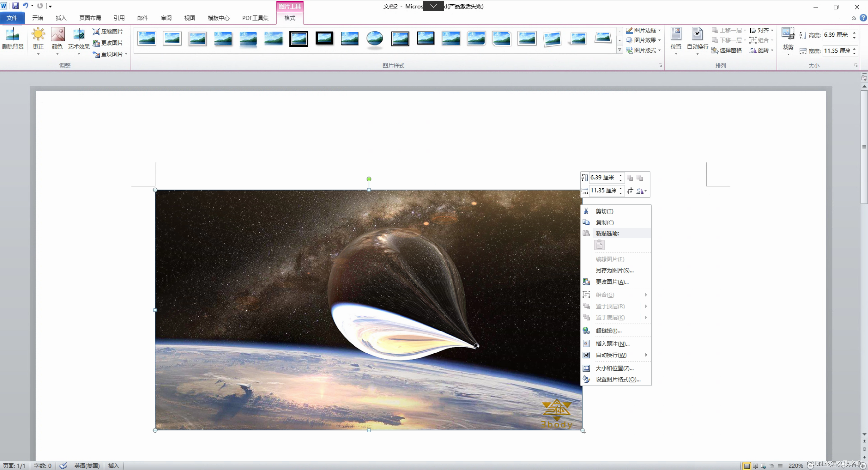Open the Insert (插入) ribbon tab

(x=61, y=18)
